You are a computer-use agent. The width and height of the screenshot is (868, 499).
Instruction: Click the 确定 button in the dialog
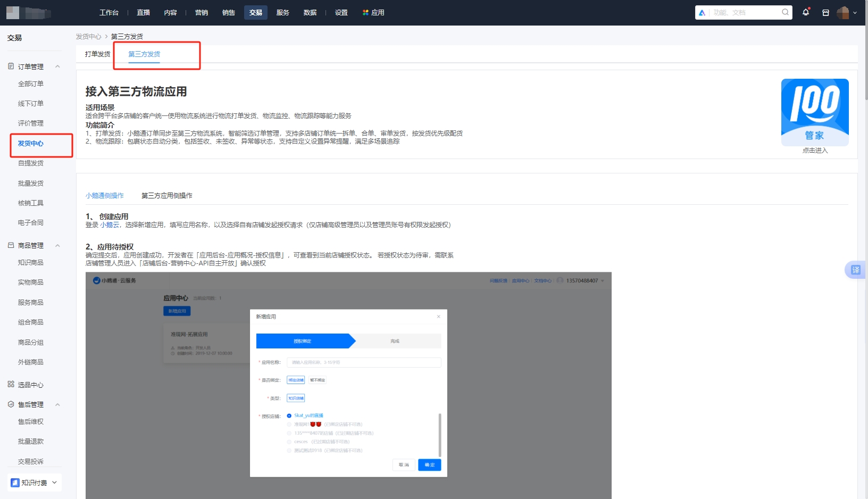pos(429,464)
